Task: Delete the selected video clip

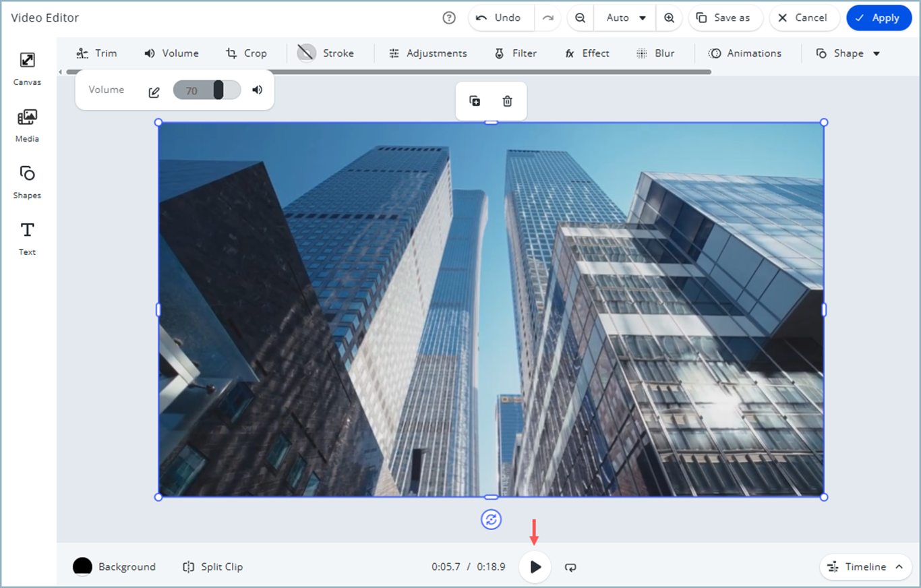Action: [507, 100]
